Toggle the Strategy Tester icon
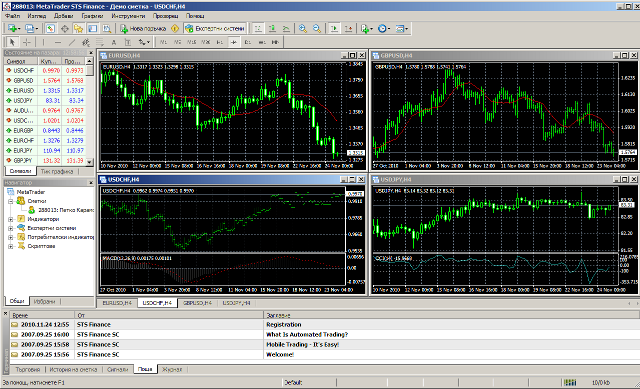 pyautogui.click(x=107, y=29)
